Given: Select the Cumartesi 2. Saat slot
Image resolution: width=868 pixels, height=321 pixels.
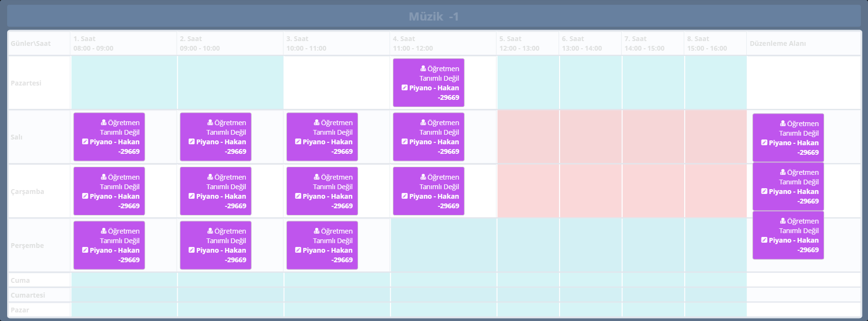Looking at the screenshot, I should tap(230, 295).
